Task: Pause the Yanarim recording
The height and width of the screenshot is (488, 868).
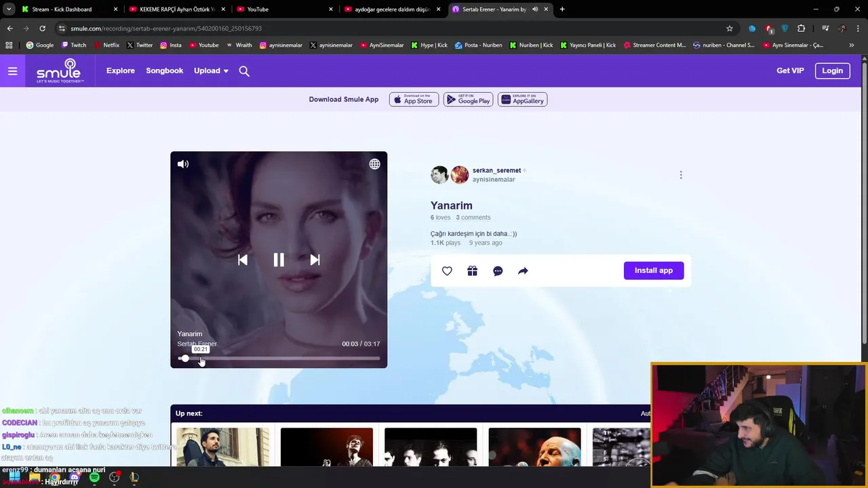Action: coord(279,260)
